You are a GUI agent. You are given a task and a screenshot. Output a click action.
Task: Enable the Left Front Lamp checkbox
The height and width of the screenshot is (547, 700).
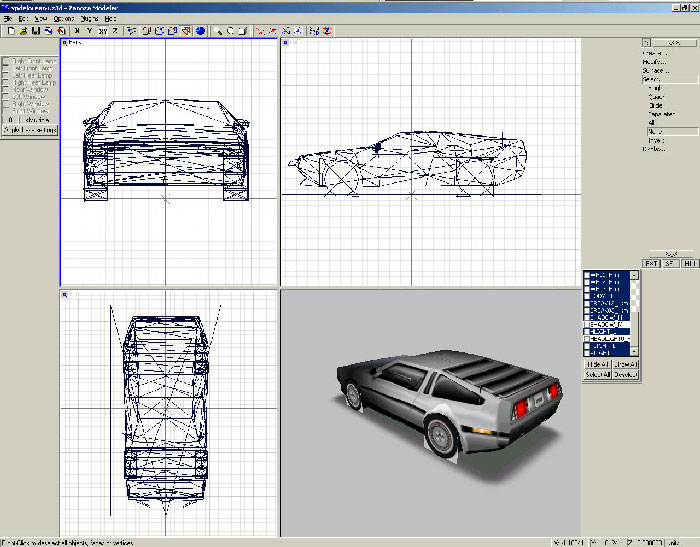(6, 68)
